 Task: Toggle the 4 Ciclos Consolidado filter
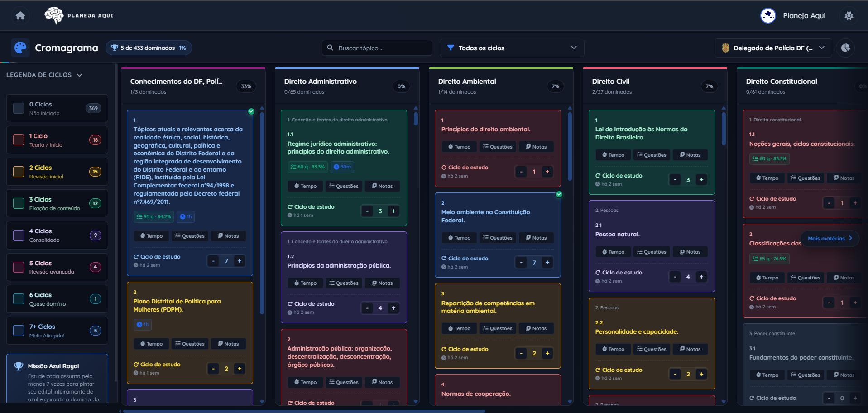click(57, 235)
